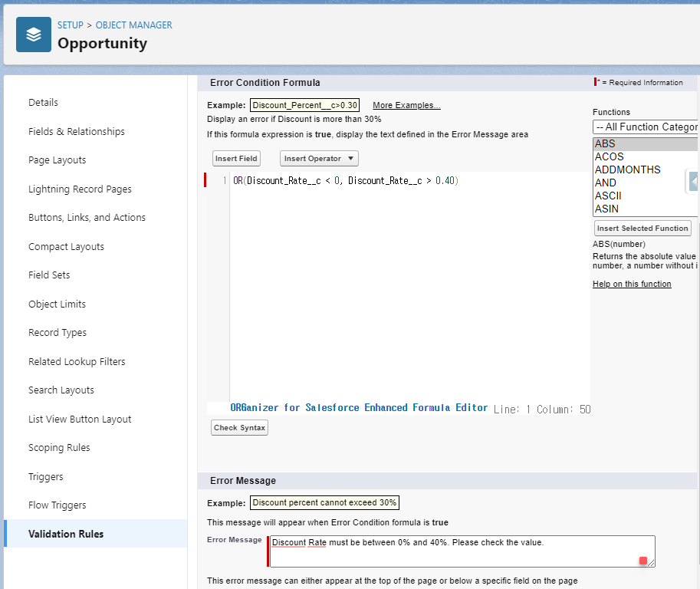Click the Discount percent cannot exceed 30% example
This screenshot has width=700, height=589.
(324, 503)
